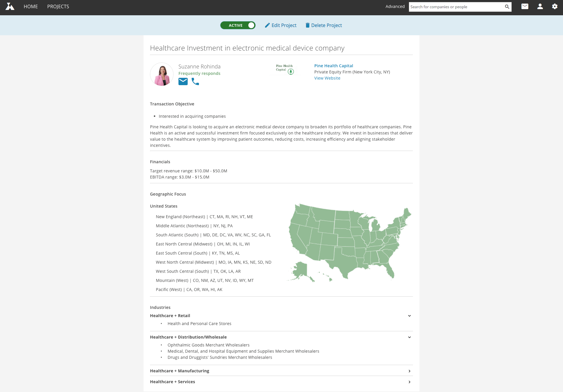Image resolution: width=563 pixels, height=392 pixels.
Task: Click the app logo in the top bar
Action: tap(10, 6)
